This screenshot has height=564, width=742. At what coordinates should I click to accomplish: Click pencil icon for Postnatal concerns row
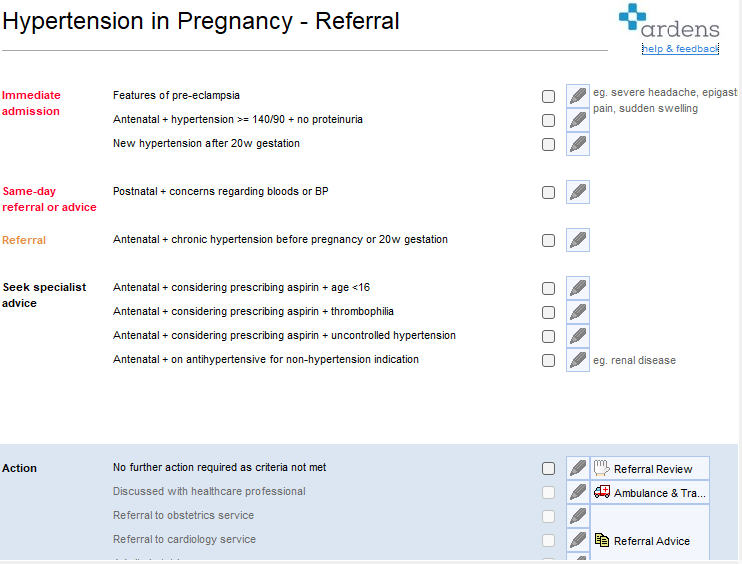[577, 192]
